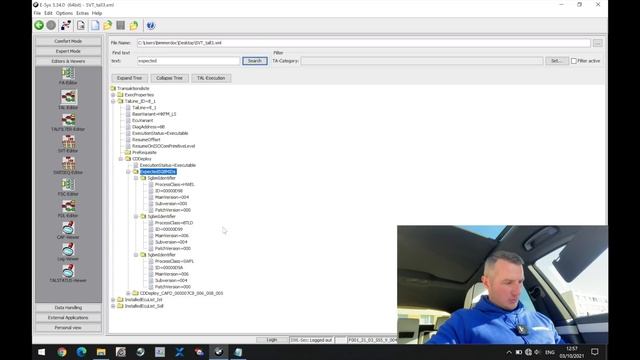Click the connection nodes toolbar icon
Image resolution: width=640 pixels, height=360 pixels.
click(66, 25)
